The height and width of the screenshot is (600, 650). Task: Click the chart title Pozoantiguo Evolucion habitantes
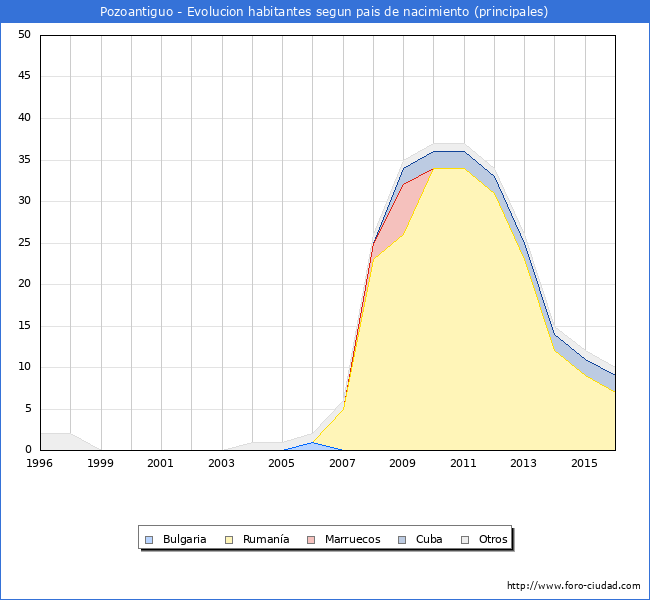pyautogui.click(x=324, y=12)
